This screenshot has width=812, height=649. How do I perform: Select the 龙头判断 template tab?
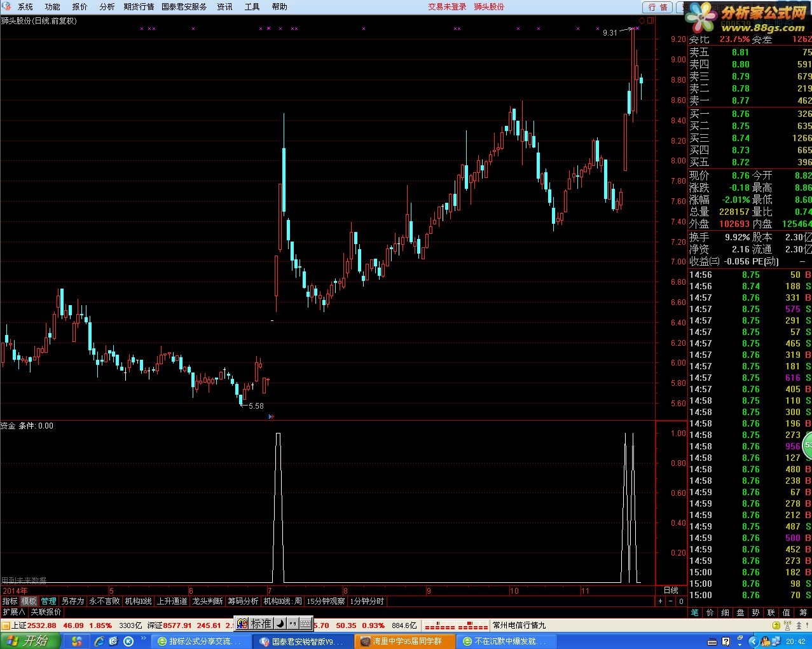coord(207,601)
